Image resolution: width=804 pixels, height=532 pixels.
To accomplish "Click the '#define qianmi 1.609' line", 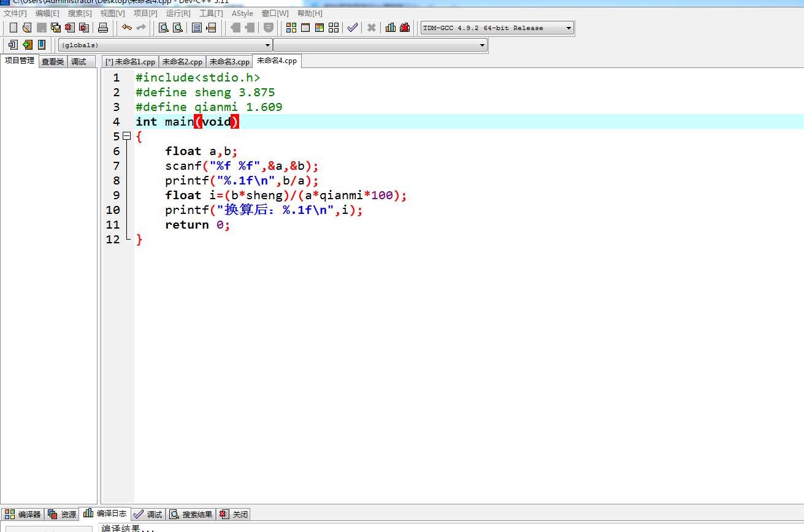I will [x=209, y=107].
